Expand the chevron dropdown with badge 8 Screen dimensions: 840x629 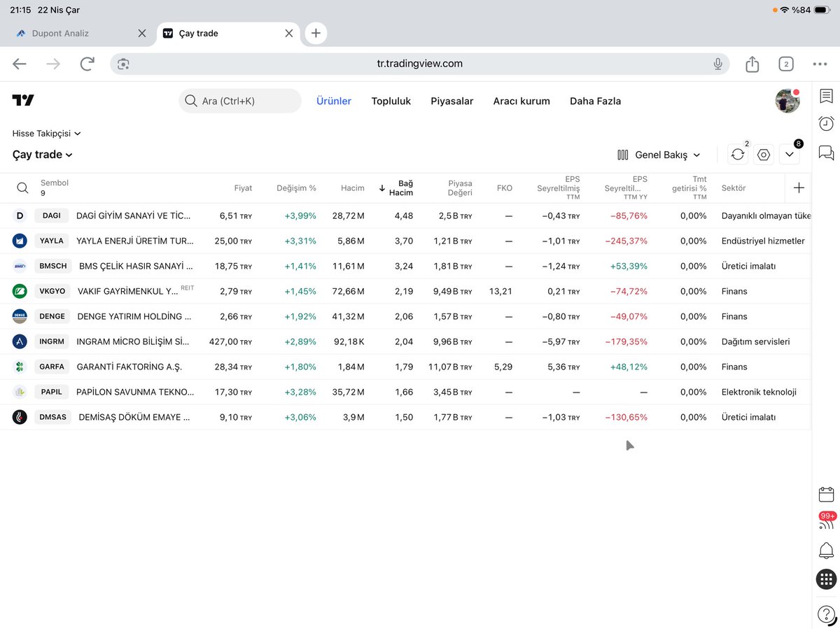[x=790, y=155]
